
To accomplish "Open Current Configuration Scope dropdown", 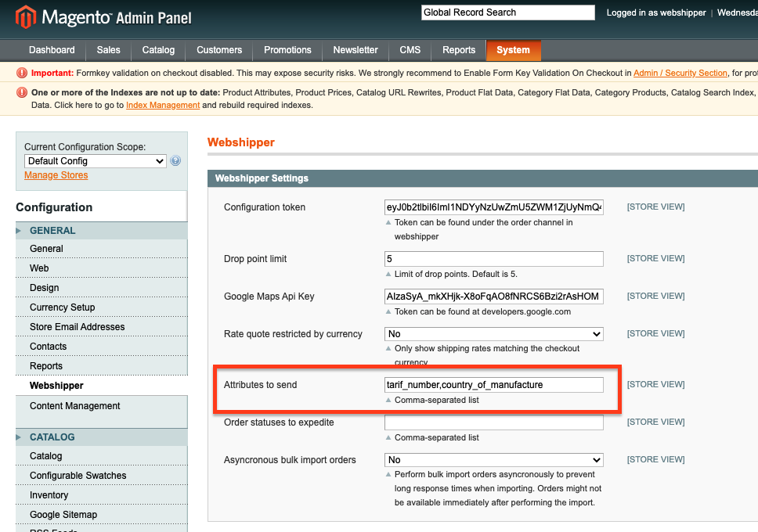I will coord(96,161).
